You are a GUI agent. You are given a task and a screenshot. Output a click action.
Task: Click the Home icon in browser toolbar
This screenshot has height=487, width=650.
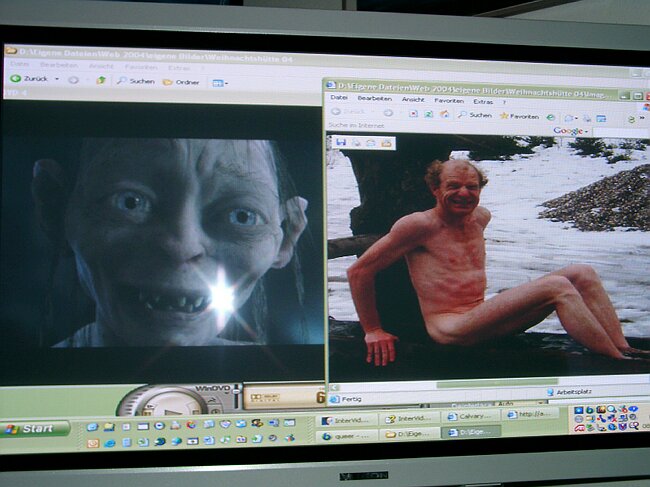coord(444,114)
